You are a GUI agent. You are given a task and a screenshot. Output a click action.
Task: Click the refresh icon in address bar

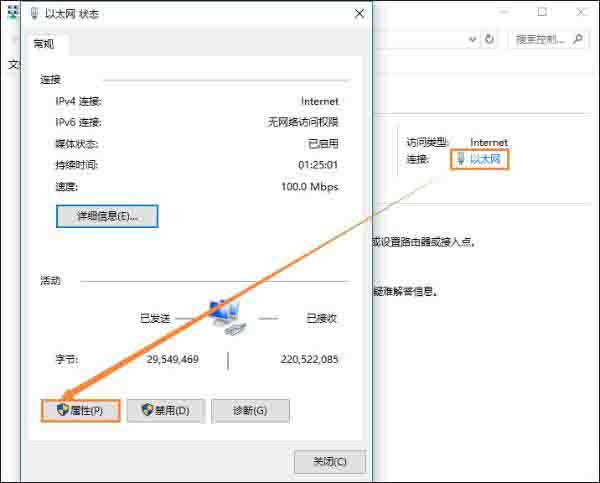[489, 40]
